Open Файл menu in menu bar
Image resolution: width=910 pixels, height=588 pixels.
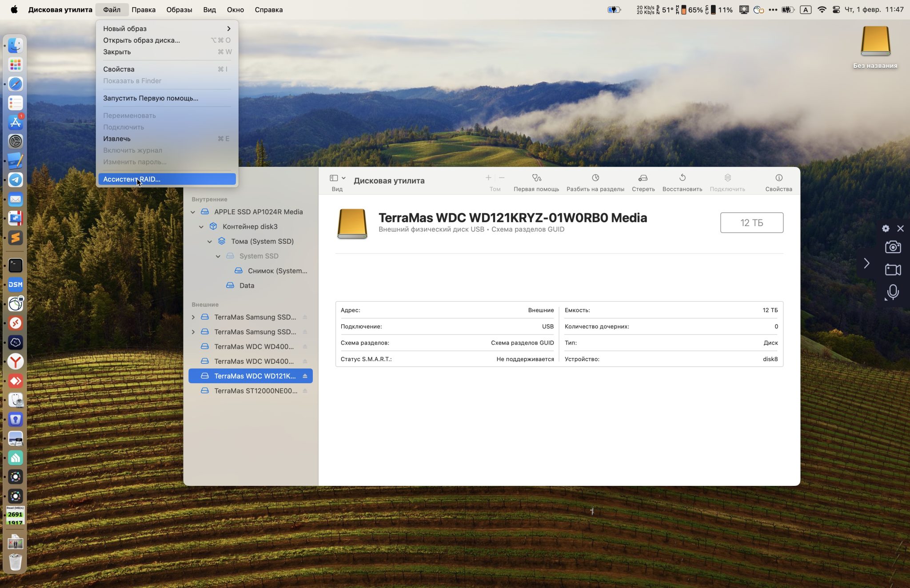(x=112, y=9)
